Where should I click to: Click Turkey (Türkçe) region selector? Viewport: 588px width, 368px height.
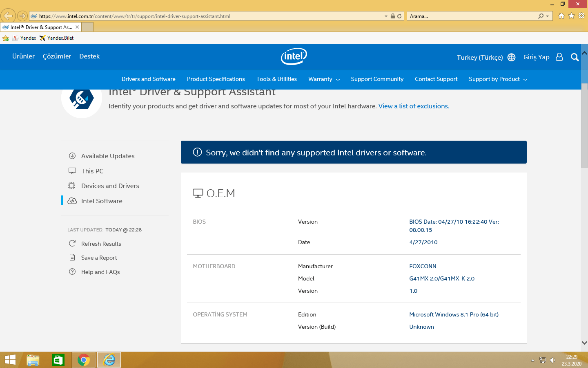coord(480,58)
